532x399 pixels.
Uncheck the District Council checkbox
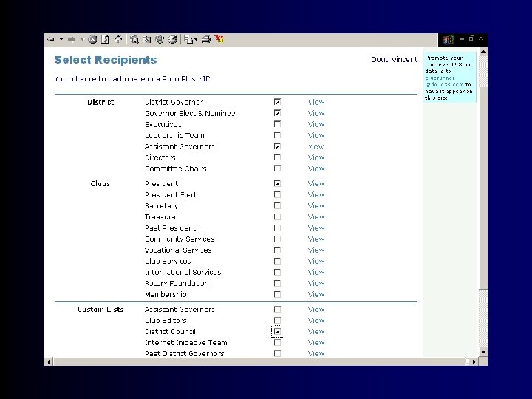pos(277,332)
